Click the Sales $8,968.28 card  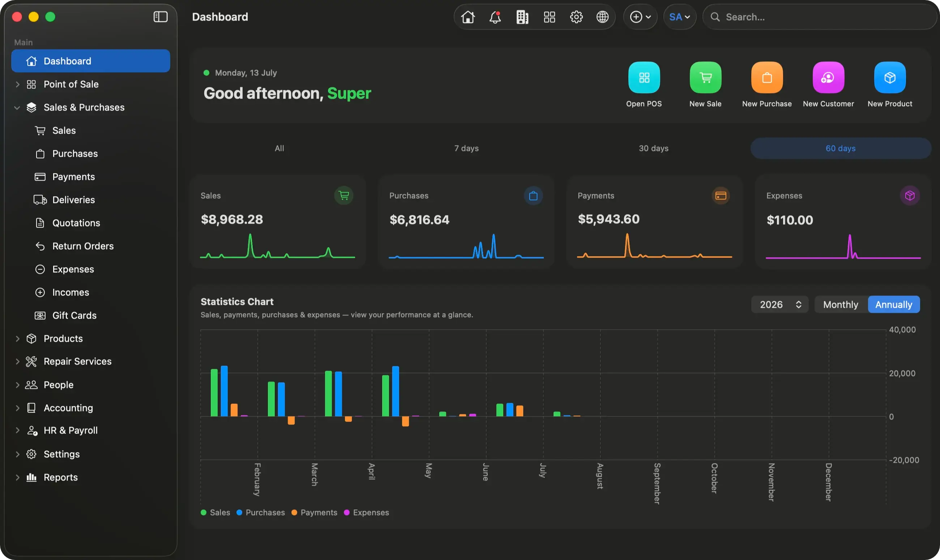(x=278, y=222)
